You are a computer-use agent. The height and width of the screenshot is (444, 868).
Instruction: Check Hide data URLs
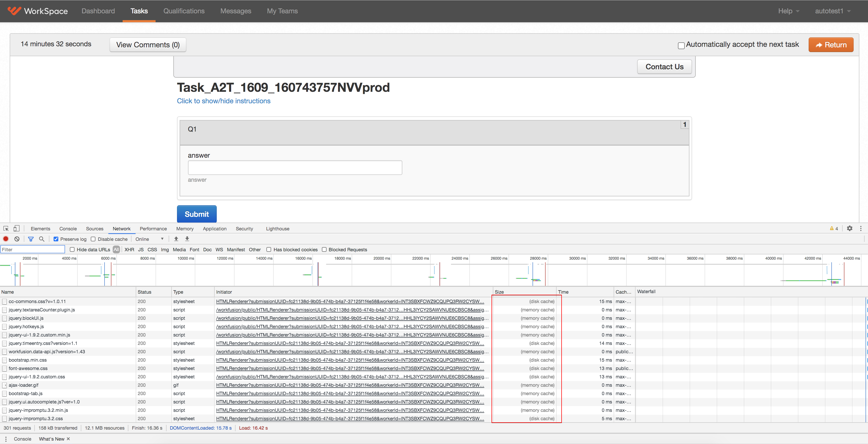(72, 249)
